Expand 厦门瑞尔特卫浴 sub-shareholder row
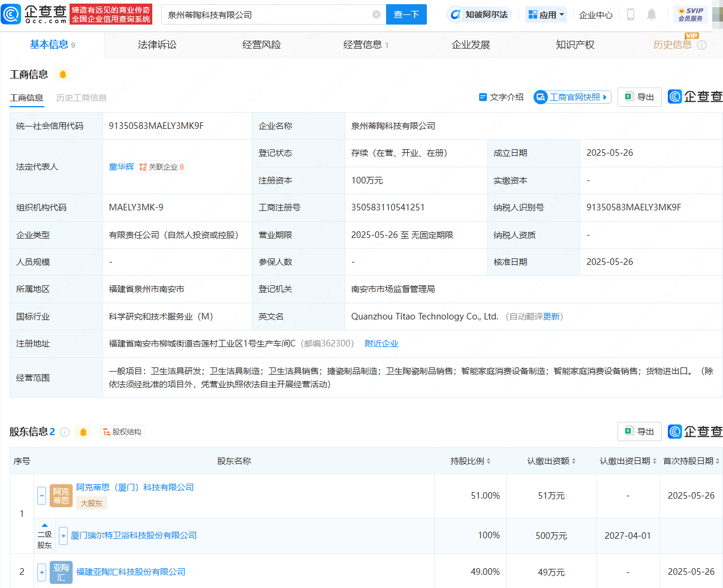The width and height of the screenshot is (723, 588). point(64,535)
